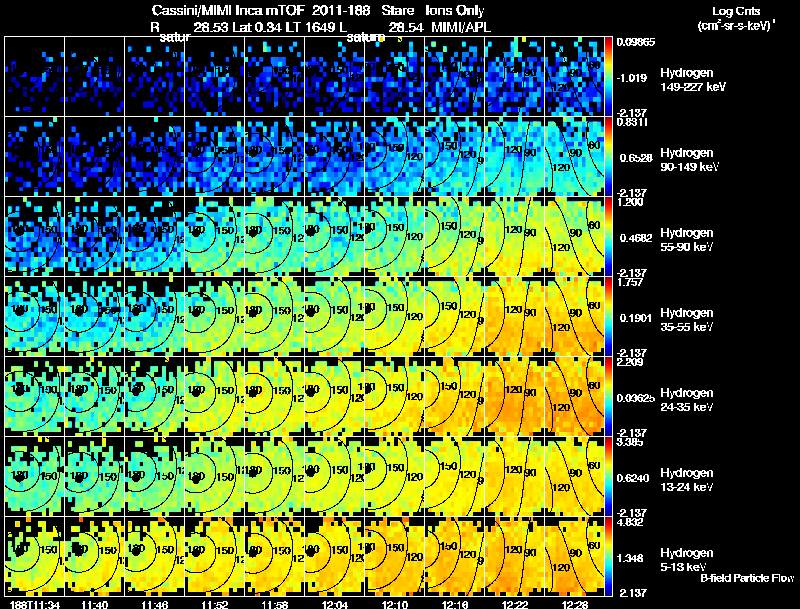Click the 12:22 time label
This screenshot has width=800, height=609.
(515, 604)
